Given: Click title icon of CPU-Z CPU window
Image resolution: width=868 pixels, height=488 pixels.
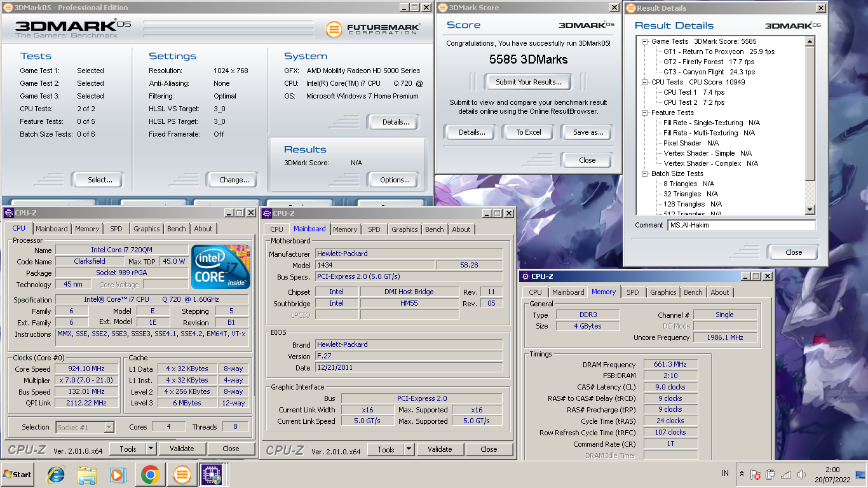Looking at the screenshot, I should (x=8, y=213).
